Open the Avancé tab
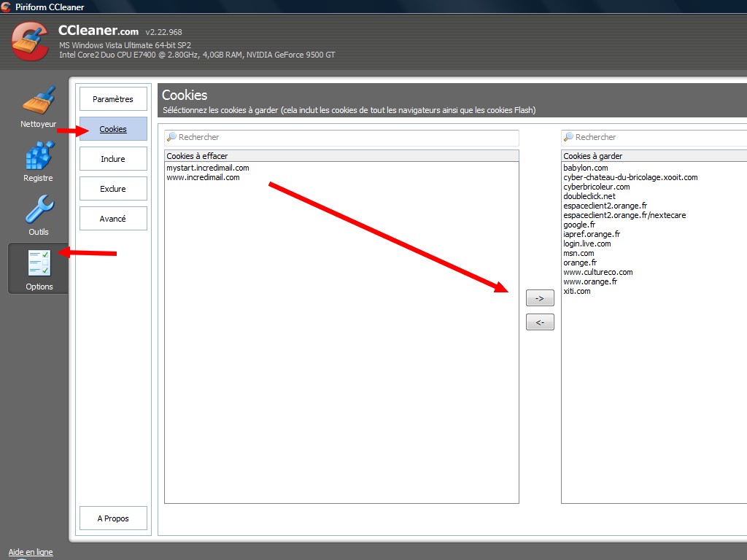 (113, 219)
